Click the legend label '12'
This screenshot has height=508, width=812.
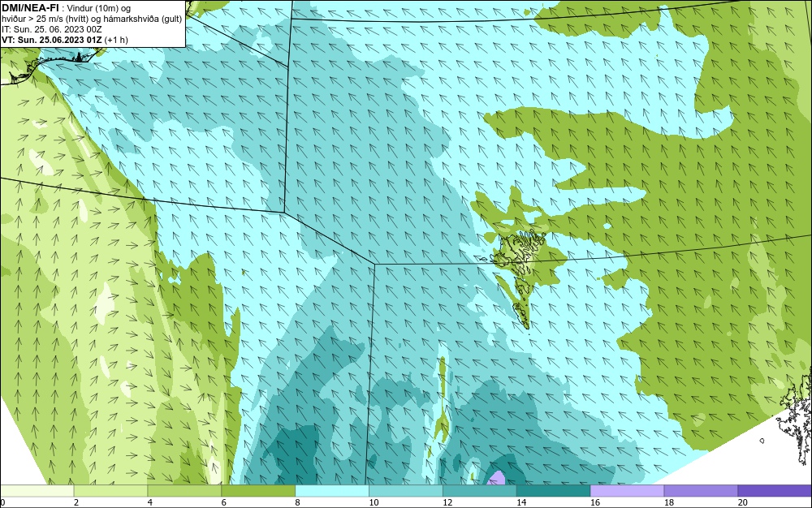pyautogui.click(x=447, y=502)
